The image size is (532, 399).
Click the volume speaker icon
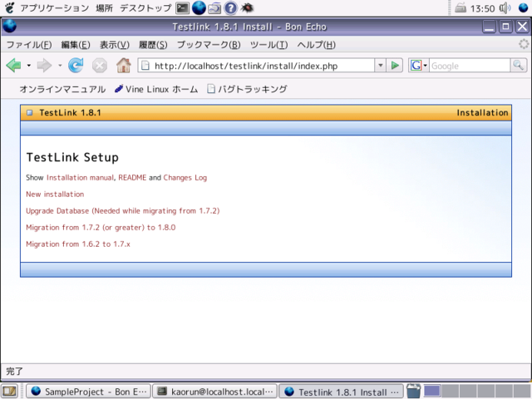click(505, 7)
